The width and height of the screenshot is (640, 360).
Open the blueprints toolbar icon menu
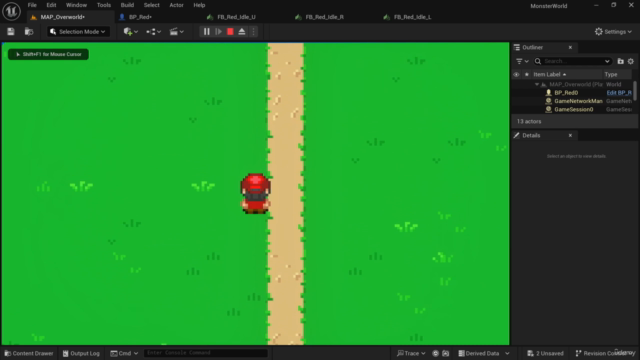tap(153, 31)
